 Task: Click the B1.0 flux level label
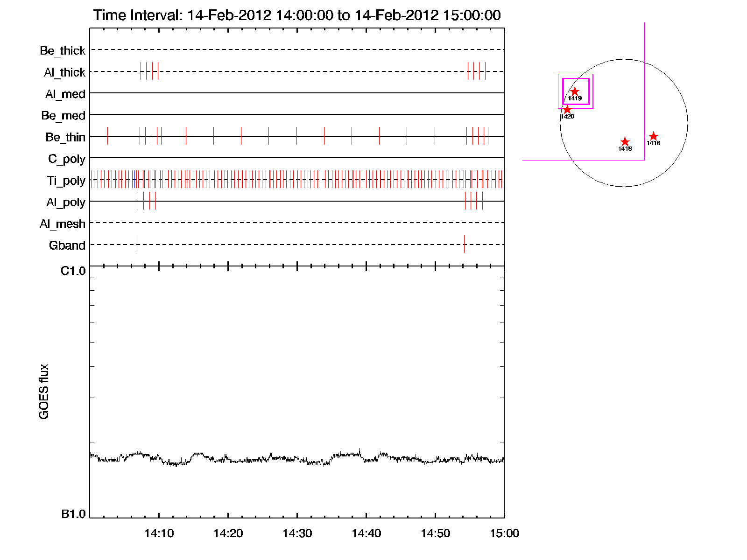point(73,514)
